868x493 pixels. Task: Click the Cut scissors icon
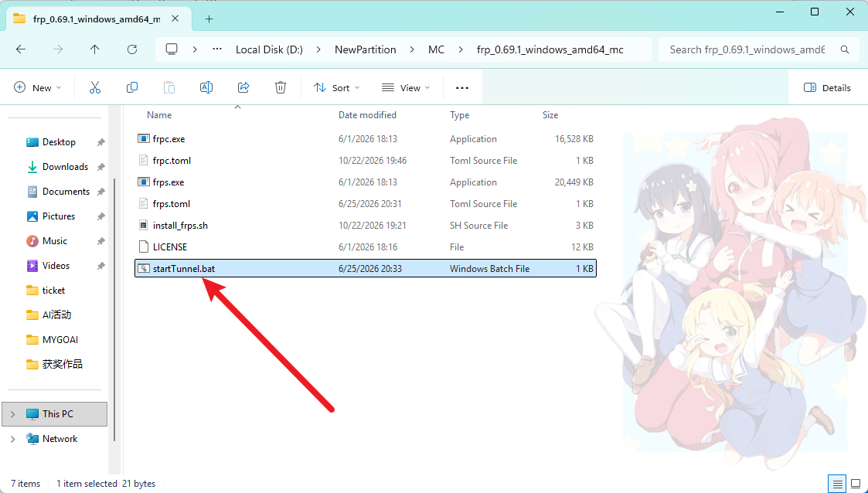coord(94,87)
